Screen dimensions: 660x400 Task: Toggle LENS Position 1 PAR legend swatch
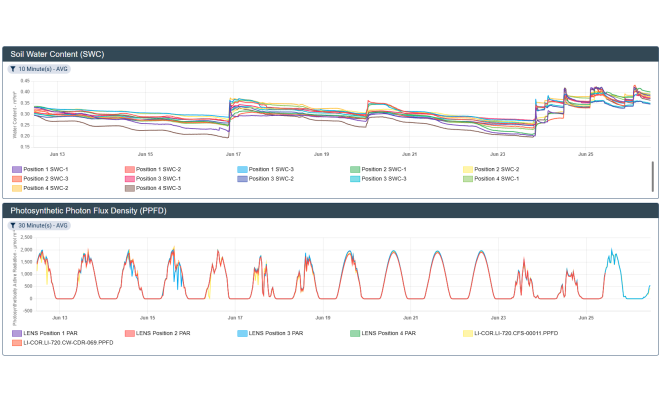pyautogui.click(x=17, y=333)
